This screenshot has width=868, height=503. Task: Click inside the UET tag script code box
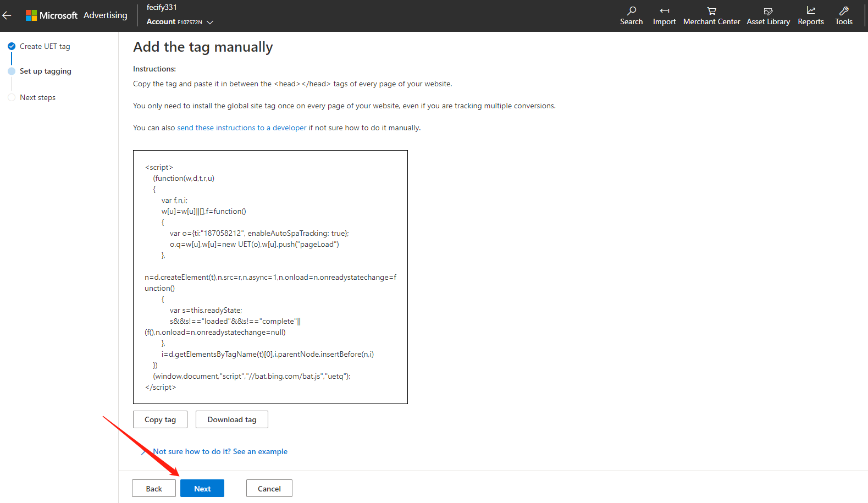[270, 277]
